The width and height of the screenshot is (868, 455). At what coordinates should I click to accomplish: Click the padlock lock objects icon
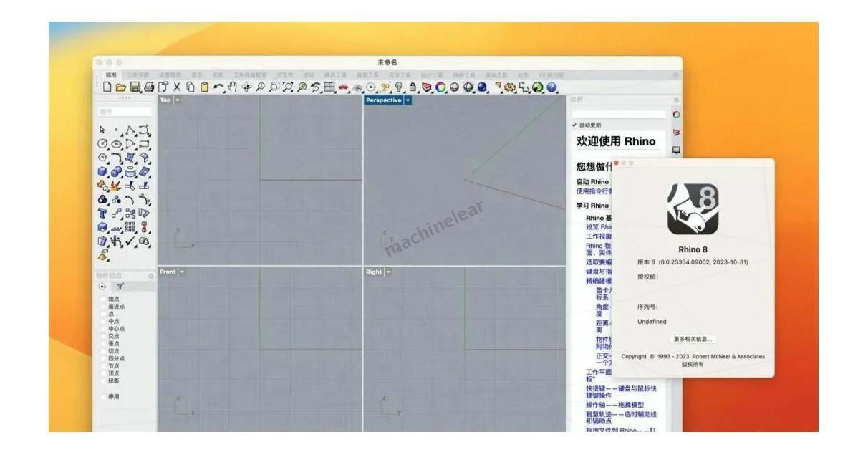(x=412, y=87)
